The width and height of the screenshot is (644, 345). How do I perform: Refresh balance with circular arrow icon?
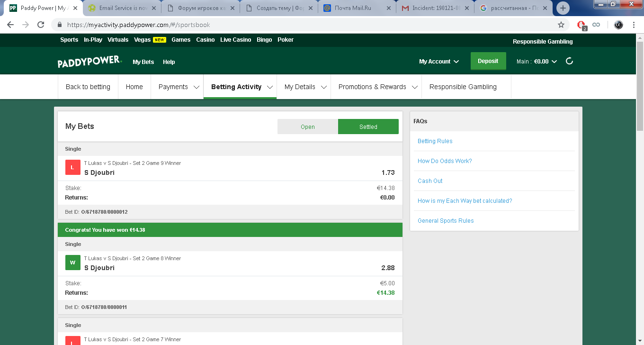[570, 61]
